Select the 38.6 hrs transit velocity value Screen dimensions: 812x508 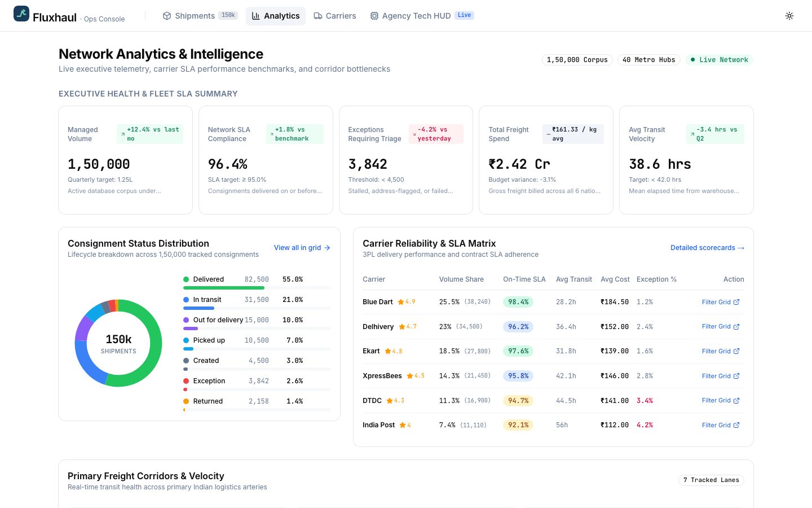(660, 164)
